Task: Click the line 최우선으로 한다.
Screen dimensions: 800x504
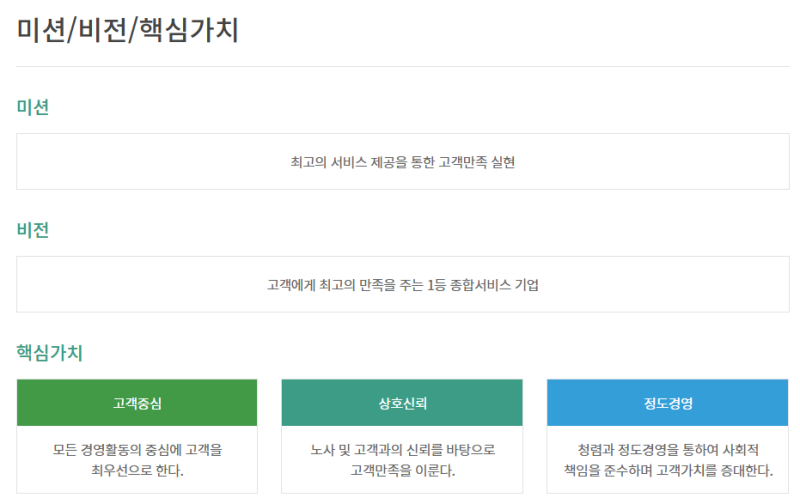Action: click(x=137, y=470)
